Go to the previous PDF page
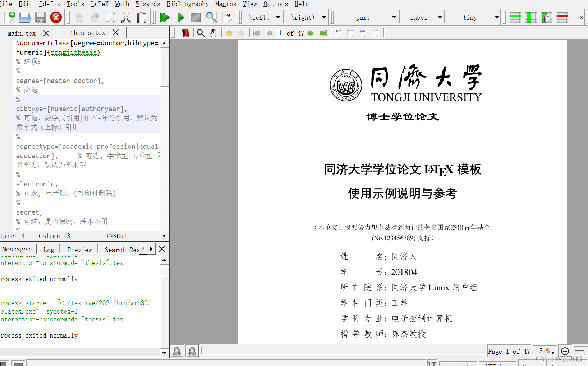 click(x=269, y=33)
